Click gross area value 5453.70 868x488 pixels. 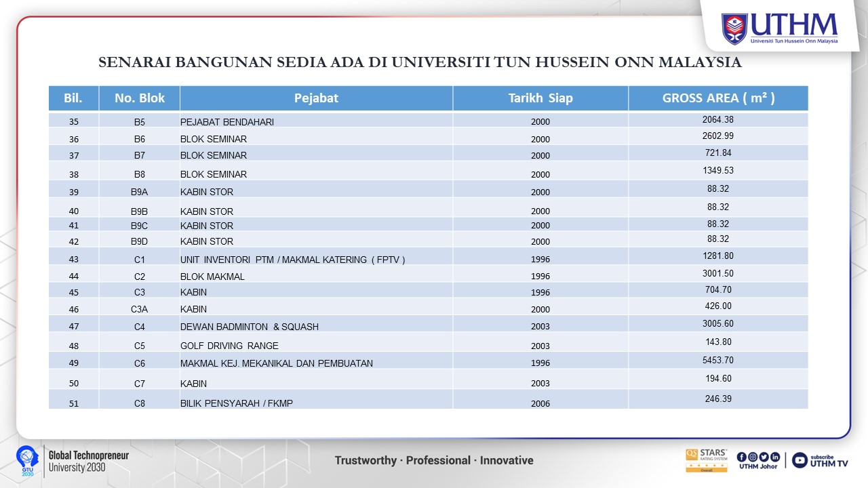point(718,360)
